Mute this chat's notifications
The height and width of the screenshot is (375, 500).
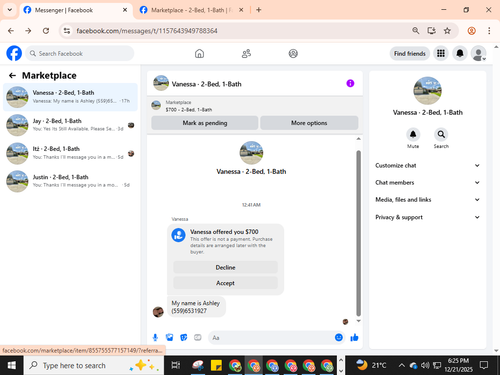pyautogui.click(x=413, y=134)
